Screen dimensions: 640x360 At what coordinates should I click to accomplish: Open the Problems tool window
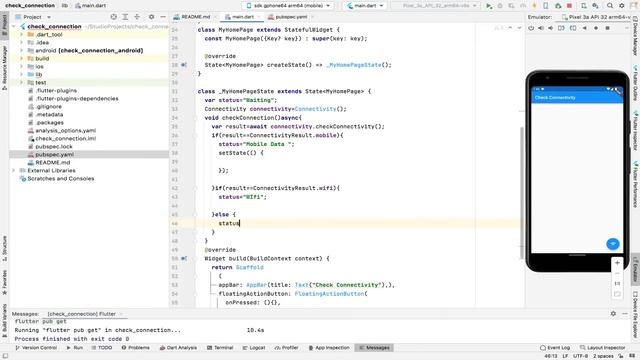point(136,348)
